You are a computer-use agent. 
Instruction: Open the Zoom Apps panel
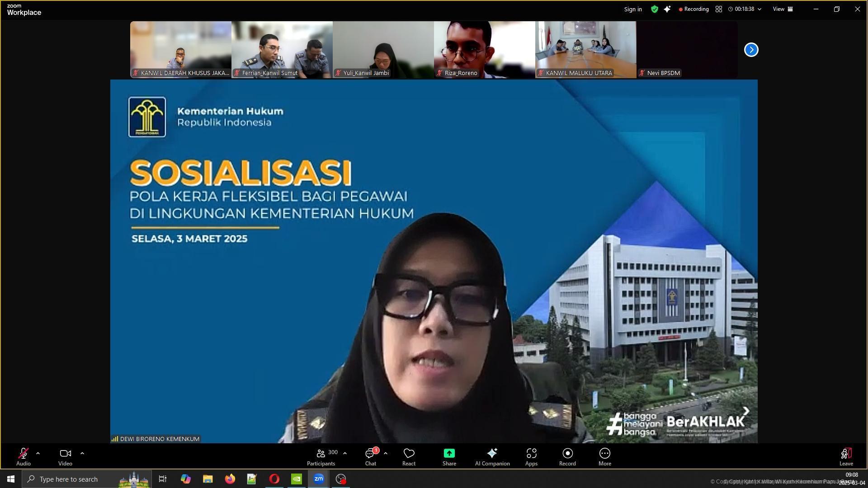click(x=531, y=456)
